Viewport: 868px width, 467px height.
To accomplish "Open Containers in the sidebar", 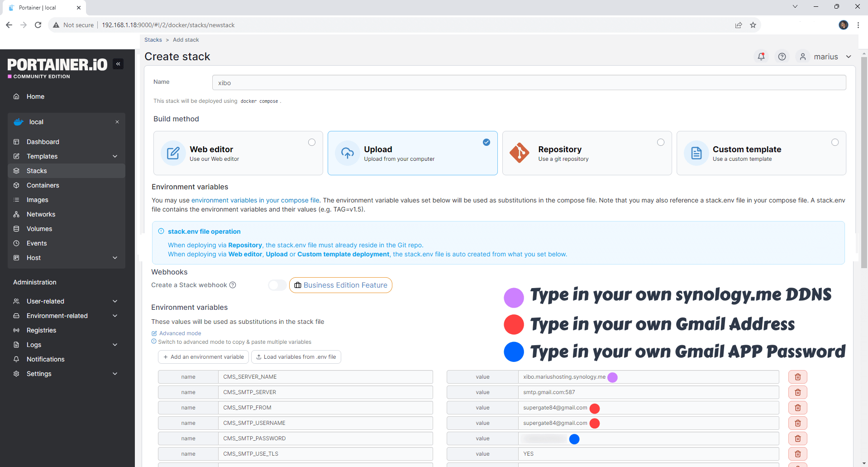I will (43, 185).
